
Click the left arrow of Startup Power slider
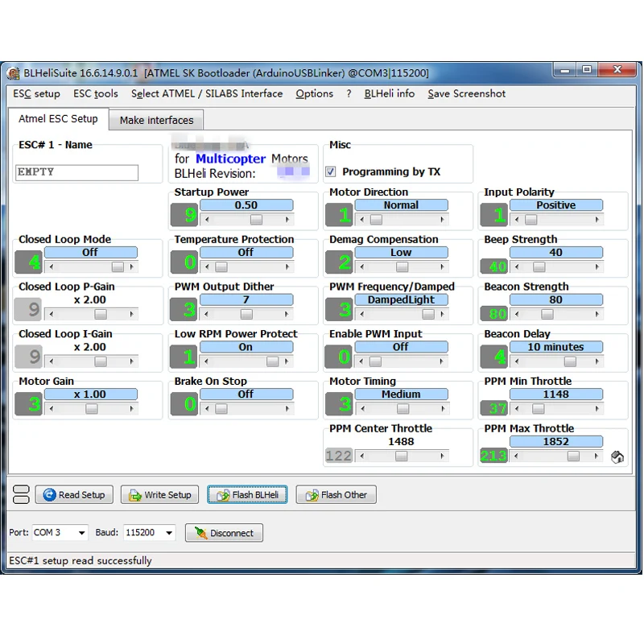coord(207,220)
